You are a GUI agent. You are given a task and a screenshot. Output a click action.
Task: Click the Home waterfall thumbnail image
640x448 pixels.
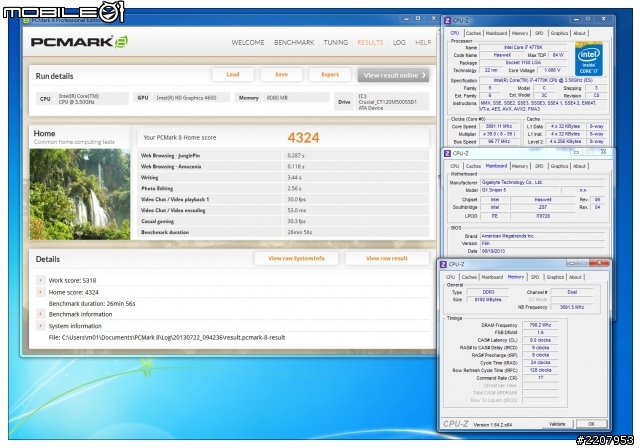pyautogui.click(x=80, y=194)
